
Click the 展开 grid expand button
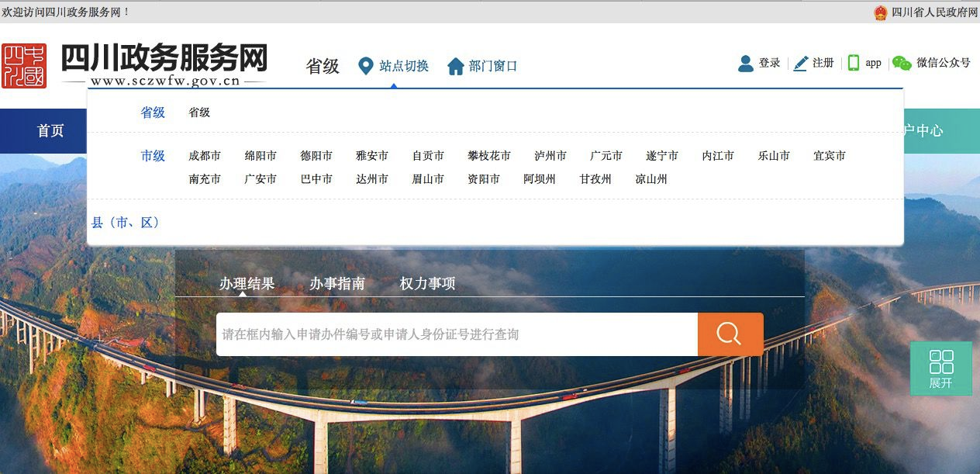941,368
